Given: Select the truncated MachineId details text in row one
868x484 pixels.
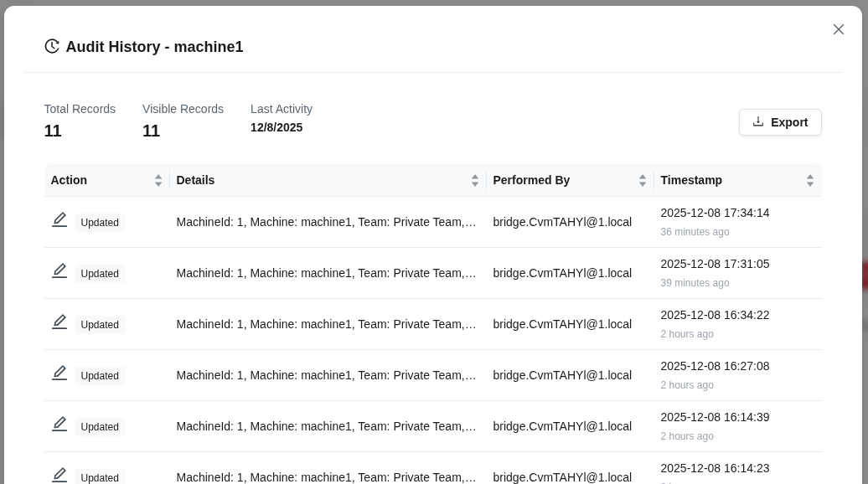Looking at the screenshot, I should click(328, 222).
